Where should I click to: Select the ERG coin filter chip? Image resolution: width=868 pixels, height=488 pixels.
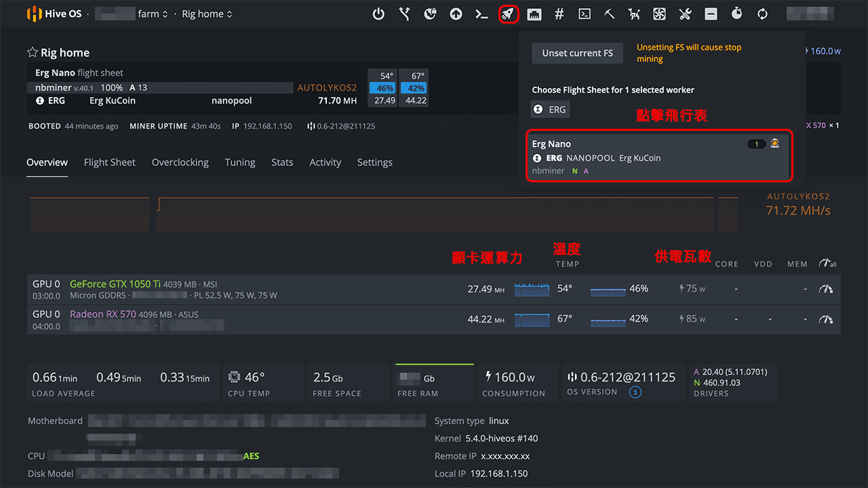pyautogui.click(x=550, y=109)
